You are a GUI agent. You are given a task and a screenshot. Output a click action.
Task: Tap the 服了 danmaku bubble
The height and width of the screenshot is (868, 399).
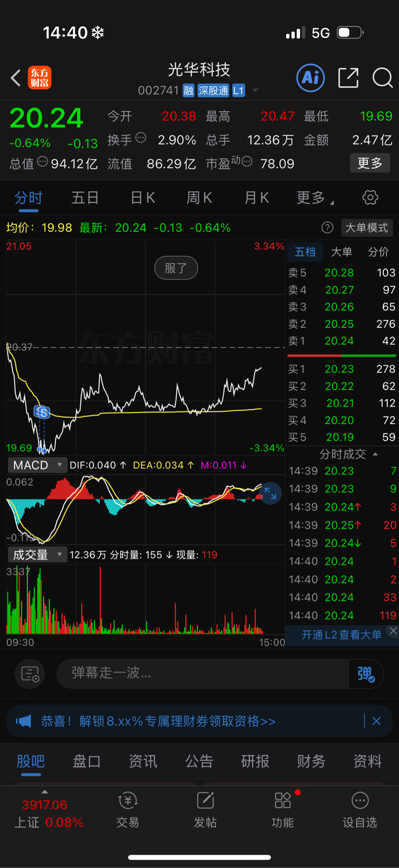pos(176,268)
